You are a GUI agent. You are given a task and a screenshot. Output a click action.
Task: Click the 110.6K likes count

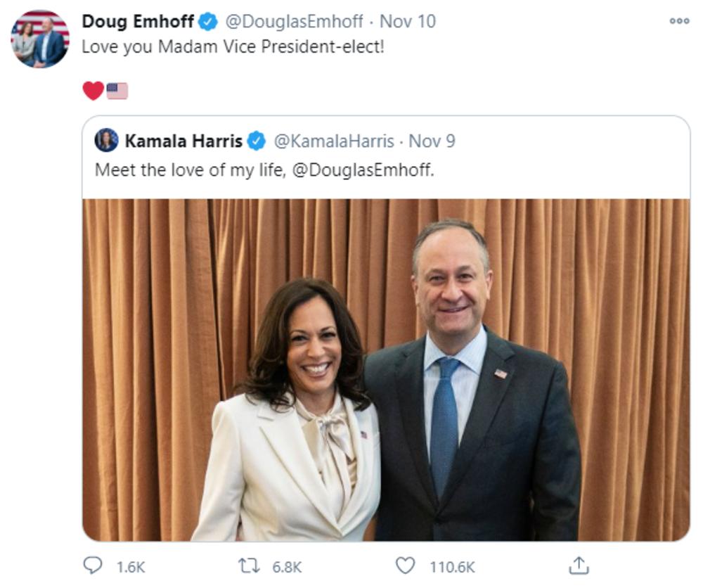pos(452,566)
